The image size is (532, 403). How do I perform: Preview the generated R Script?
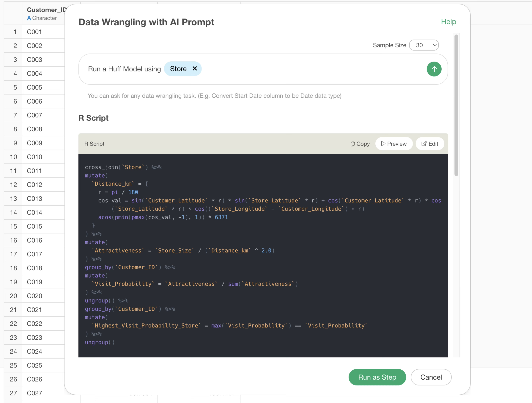pyautogui.click(x=394, y=144)
